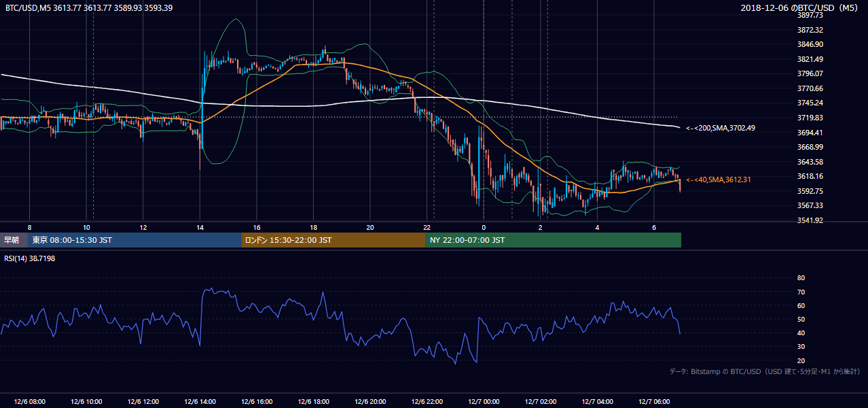Click the 12/7 00:00 bottom time label

484,401
